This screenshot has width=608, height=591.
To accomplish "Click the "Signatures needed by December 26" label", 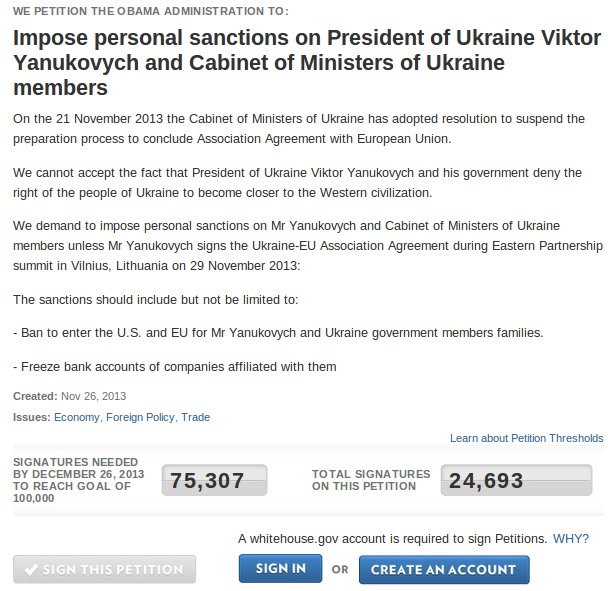I will click(78, 480).
